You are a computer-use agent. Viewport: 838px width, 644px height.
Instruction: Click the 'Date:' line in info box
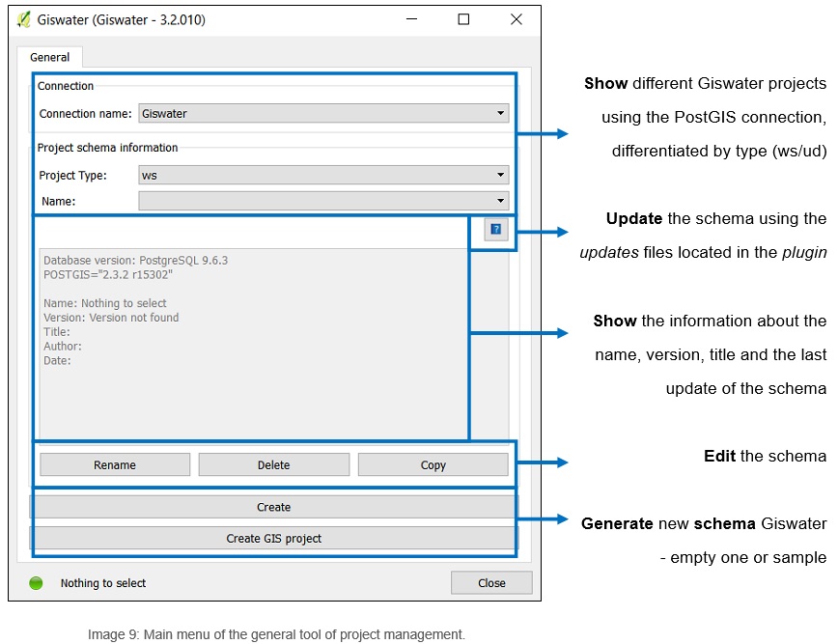point(57,361)
